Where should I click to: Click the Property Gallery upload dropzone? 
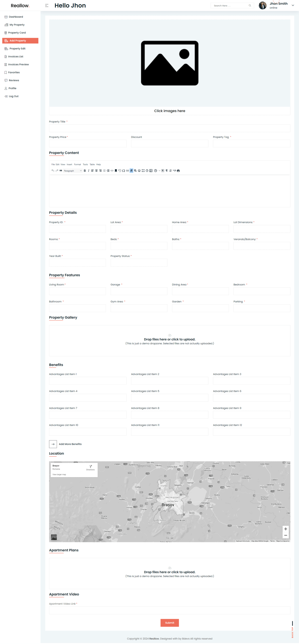tap(170, 341)
